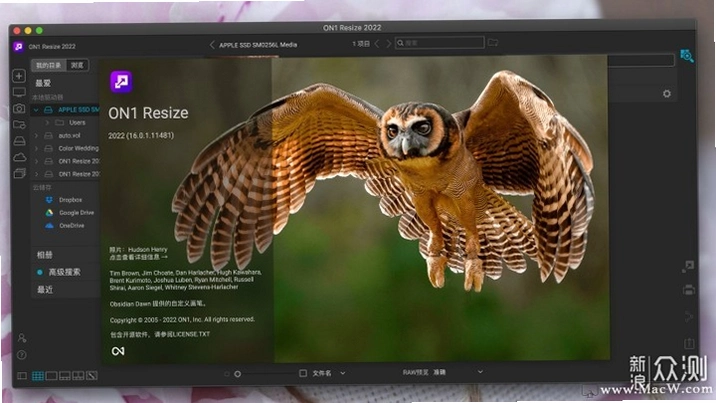Click the ON1 Resize 2022 app logo
The height and width of the screenshot is (403, 716).
tap(19, 47)
